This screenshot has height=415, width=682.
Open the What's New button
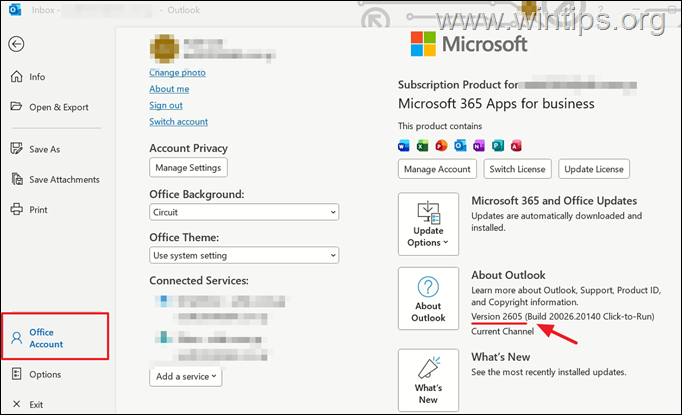click(x=428, y=380)
